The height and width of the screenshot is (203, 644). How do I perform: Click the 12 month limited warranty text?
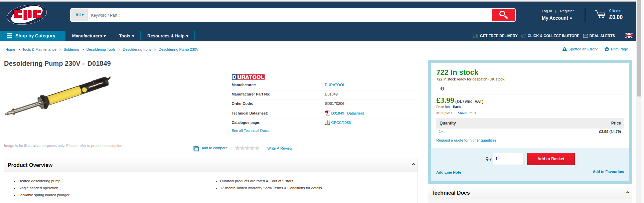[271, 188]
